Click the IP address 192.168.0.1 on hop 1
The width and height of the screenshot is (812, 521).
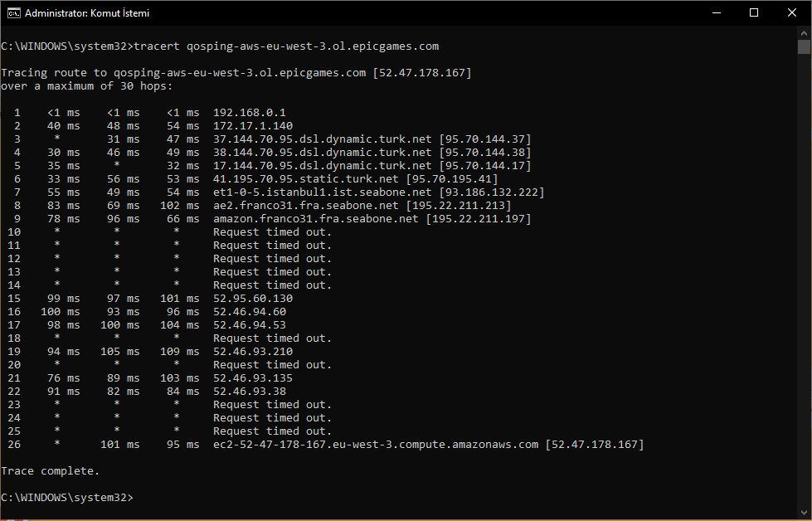(x=250, y=112)
